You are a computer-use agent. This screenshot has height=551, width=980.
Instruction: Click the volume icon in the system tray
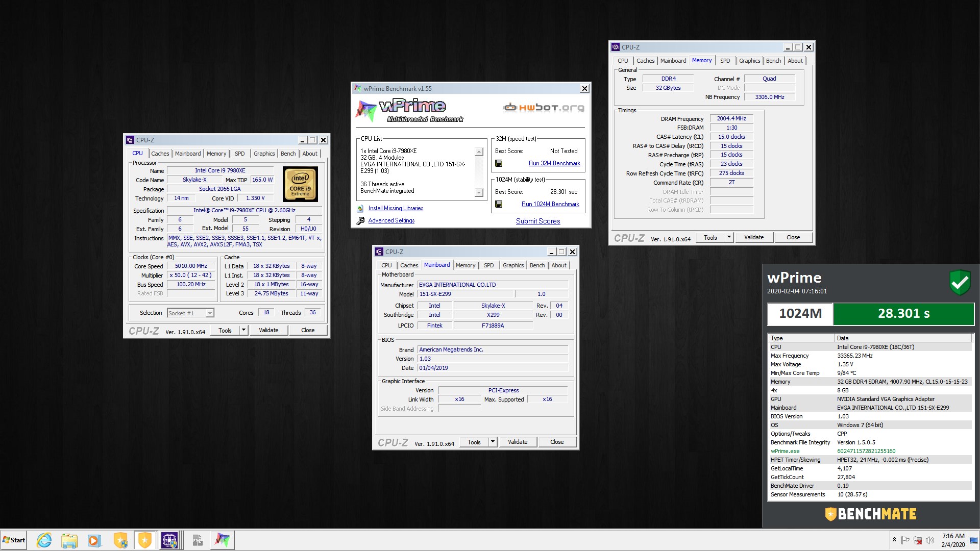pyautogui.click(x=930, y=540)
